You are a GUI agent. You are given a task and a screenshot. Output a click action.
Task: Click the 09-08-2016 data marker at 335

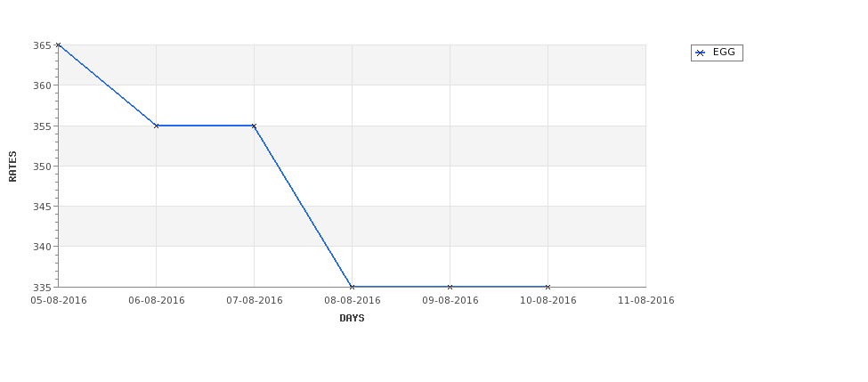pyautogui.click(x=450, y=287)
